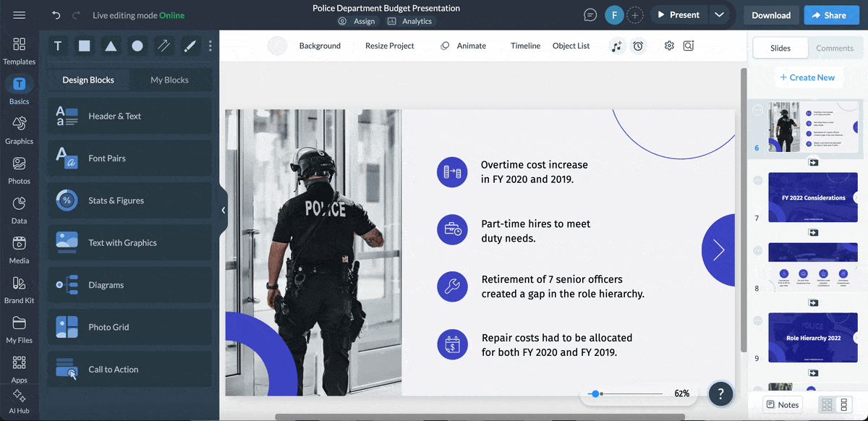
Task: Open the Timeline
Action: coord(525,46)
